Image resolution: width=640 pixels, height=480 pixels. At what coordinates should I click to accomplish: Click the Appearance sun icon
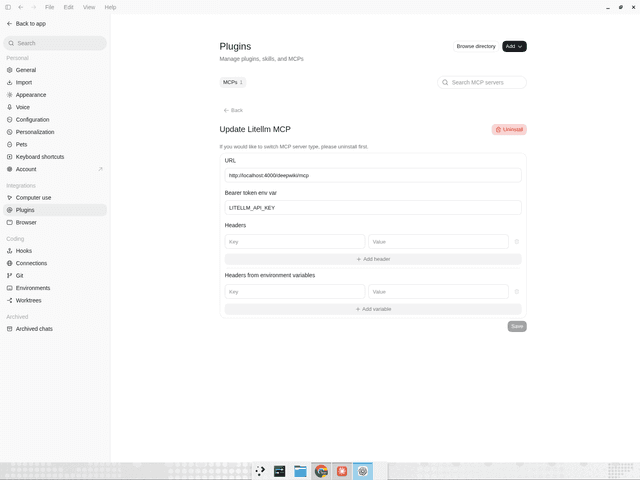(x=9, y=95)
